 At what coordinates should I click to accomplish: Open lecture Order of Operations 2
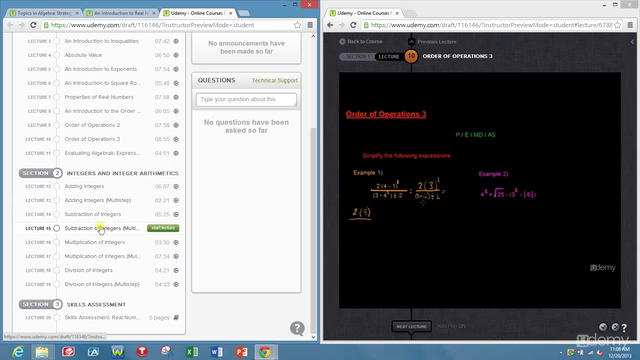point(92,125)
